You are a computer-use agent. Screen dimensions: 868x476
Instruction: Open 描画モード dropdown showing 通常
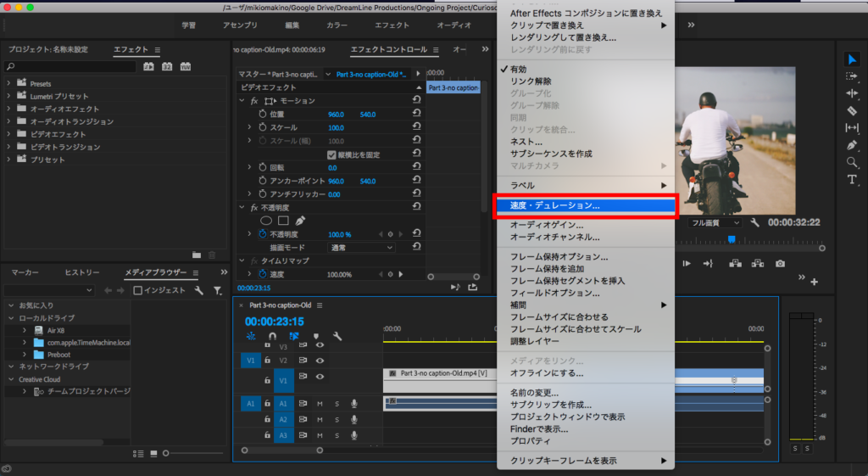361,248
